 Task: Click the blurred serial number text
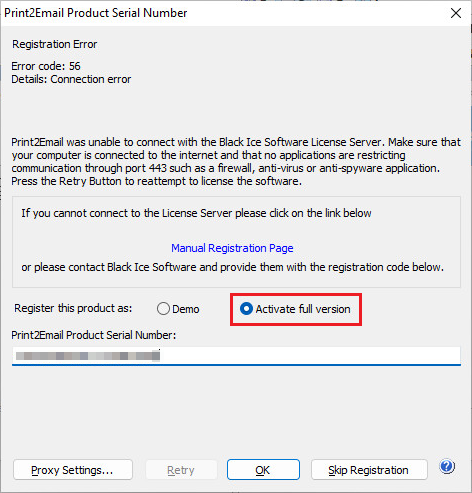[x=88, y=356]
